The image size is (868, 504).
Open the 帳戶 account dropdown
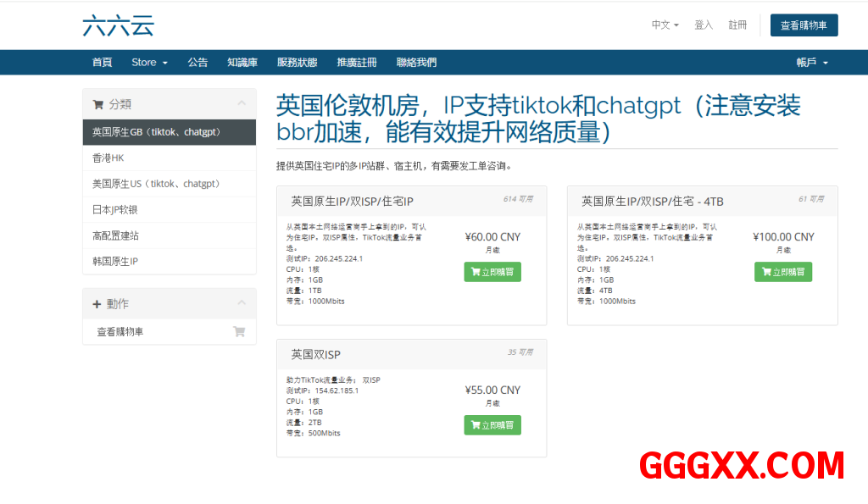click(x=811, y=63)
